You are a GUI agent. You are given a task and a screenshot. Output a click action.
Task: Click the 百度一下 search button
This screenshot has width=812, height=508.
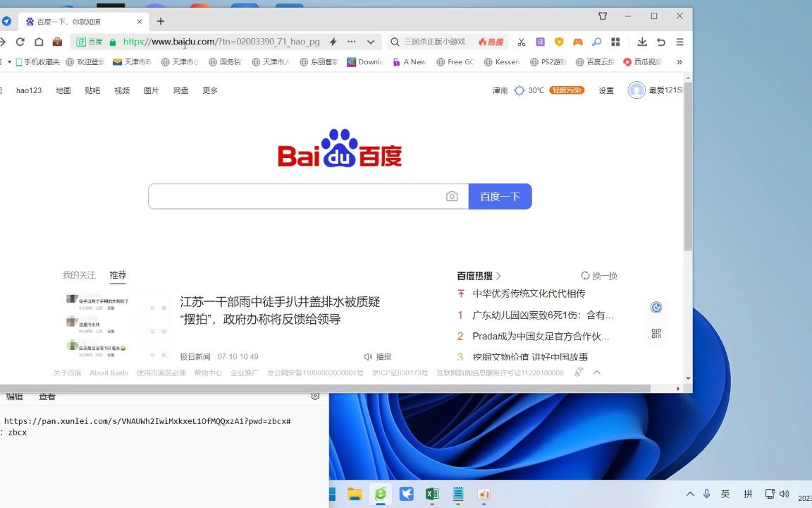click(500, 196)
